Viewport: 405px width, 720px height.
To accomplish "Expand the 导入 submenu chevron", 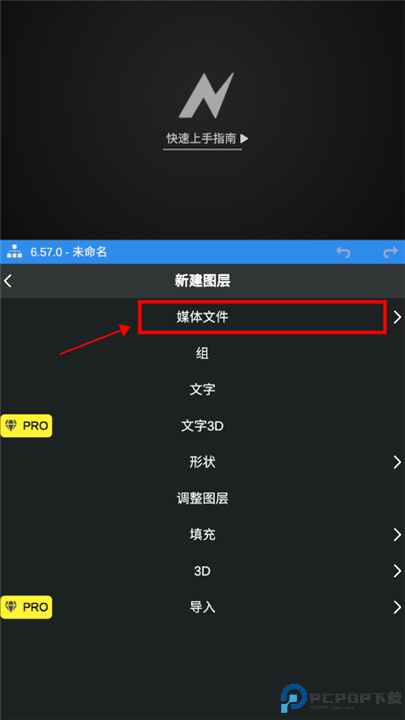I will (x=397, y=607).
